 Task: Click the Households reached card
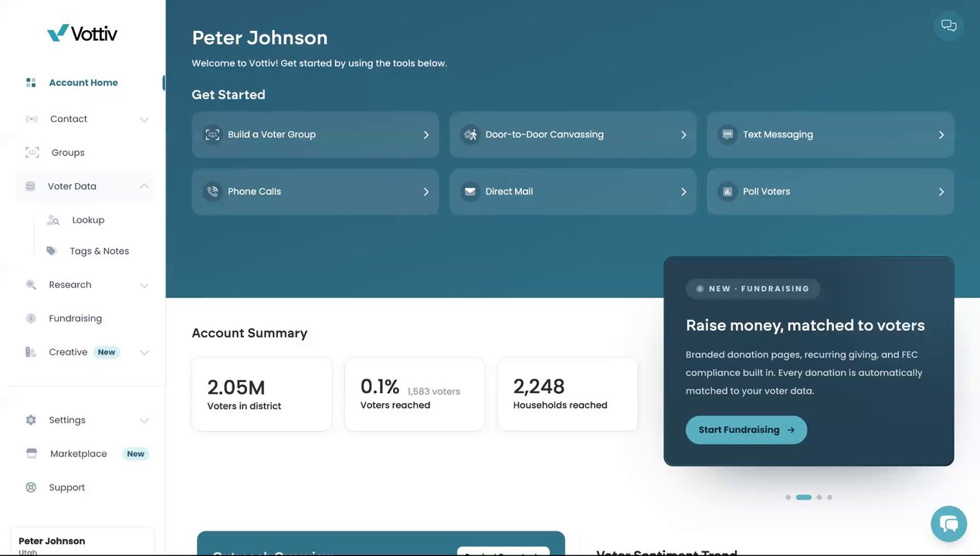pyautogui.click(x=568, y=394)
